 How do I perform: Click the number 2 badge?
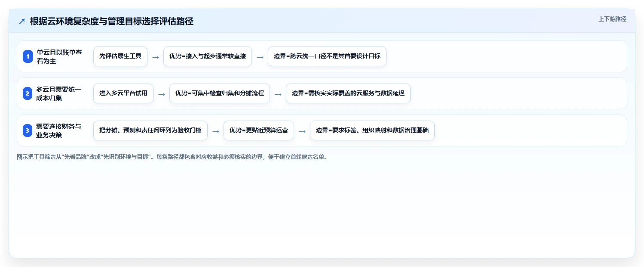[28, 93]
